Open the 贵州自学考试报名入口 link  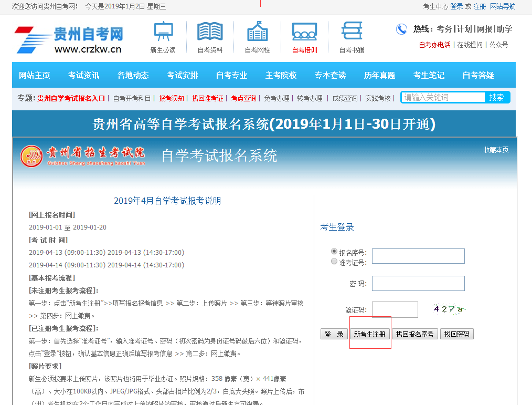tap(71, 98)
